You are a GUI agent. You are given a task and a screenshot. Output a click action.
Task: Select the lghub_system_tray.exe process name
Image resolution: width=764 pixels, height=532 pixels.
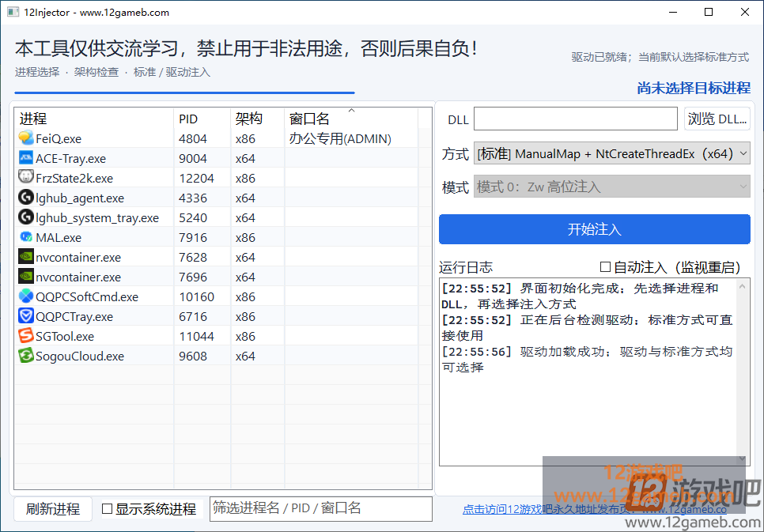pyautogui.click(x=97, y=217)
